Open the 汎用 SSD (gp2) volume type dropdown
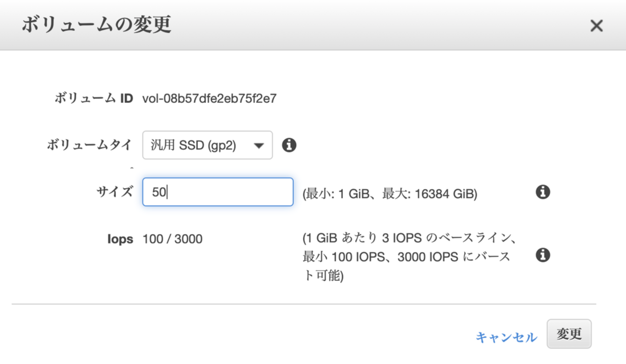 point(208,145)
